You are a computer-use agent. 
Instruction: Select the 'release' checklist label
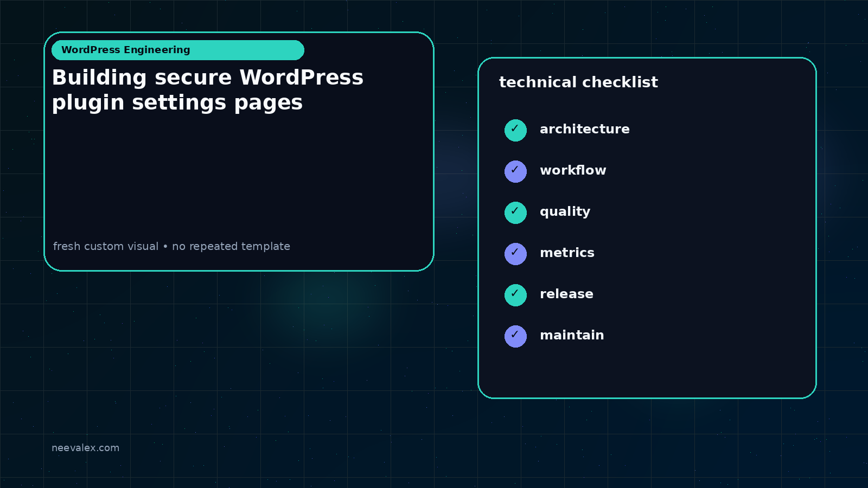coord(566,294)
